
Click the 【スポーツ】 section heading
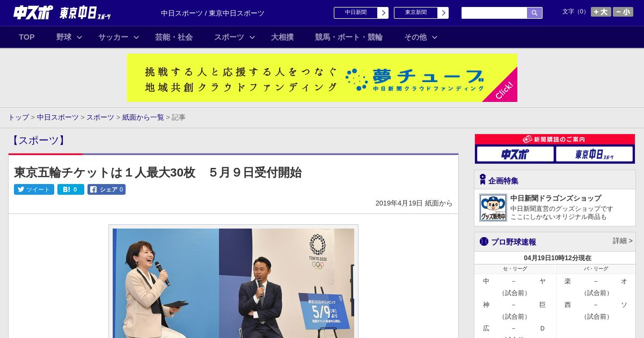pos(38,141)
